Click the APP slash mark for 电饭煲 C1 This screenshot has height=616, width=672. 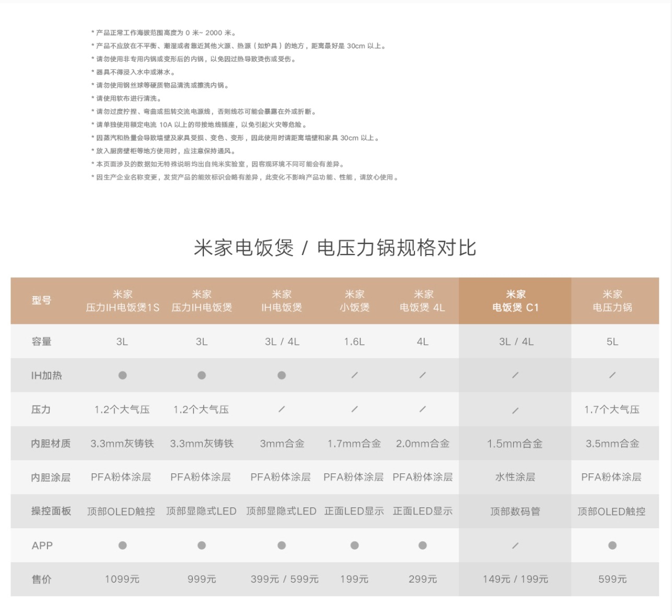[515, 545]
